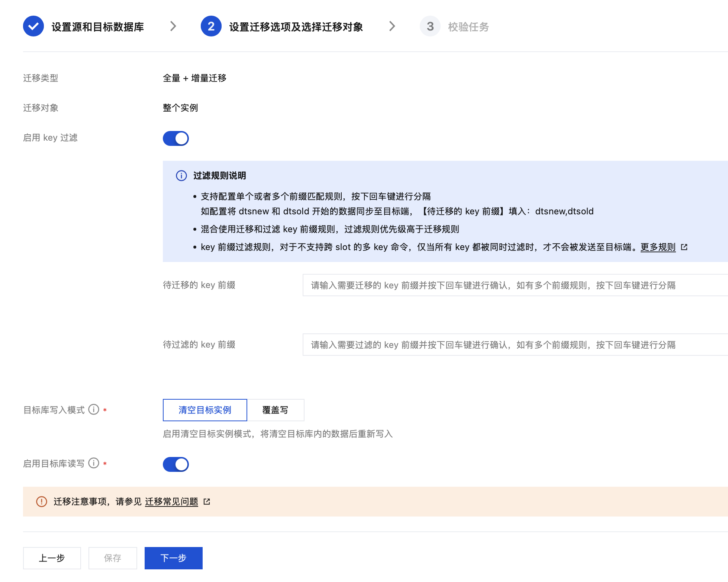Disable the 启用 key 过滤 switch
728x582 pixels.
click(176, 138)
